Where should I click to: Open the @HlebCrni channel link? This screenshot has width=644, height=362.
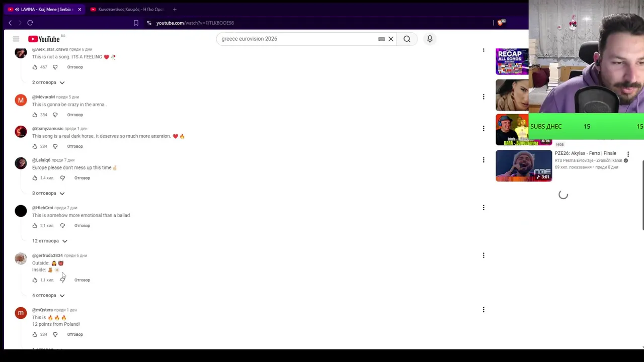[x=43, y=208]
